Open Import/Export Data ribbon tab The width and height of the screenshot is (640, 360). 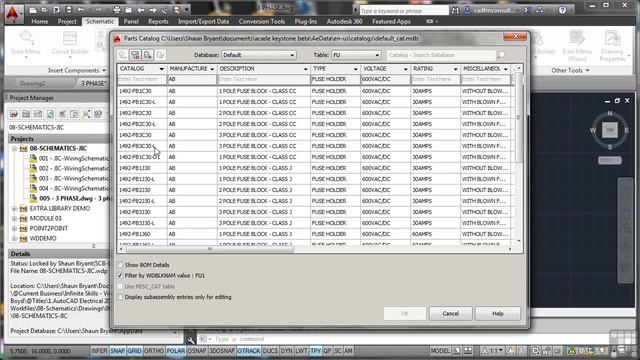(203, 22)
